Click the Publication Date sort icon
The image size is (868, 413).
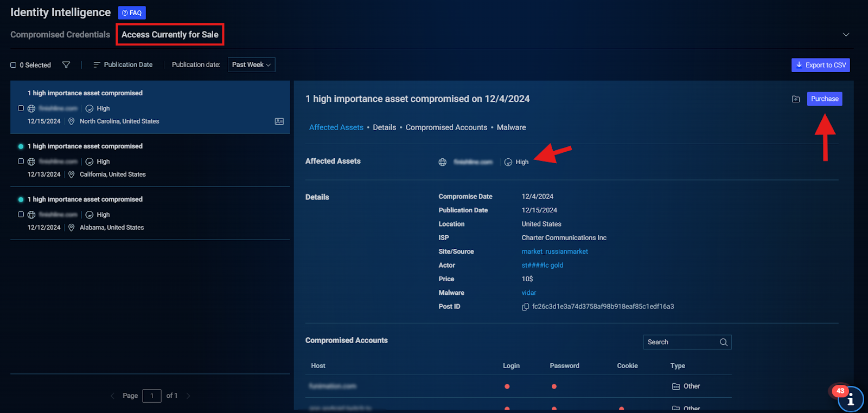pos(97,65)
